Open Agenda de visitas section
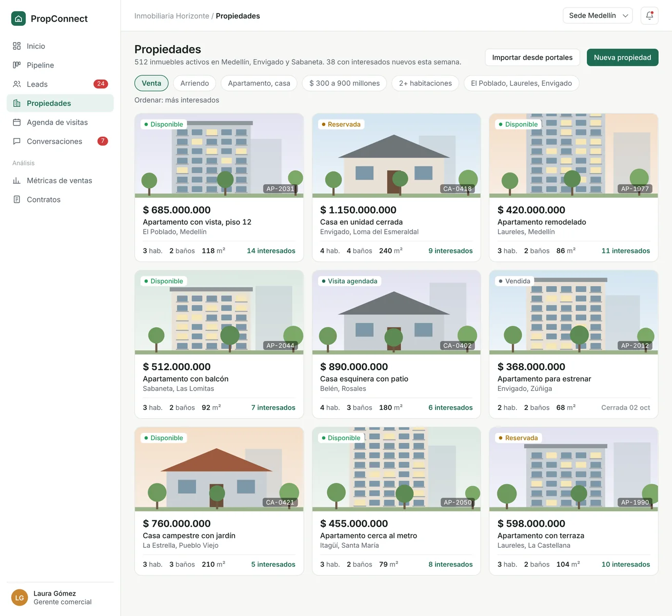The width and height of the screenshot is (672, 616). (x=60, y=122)
